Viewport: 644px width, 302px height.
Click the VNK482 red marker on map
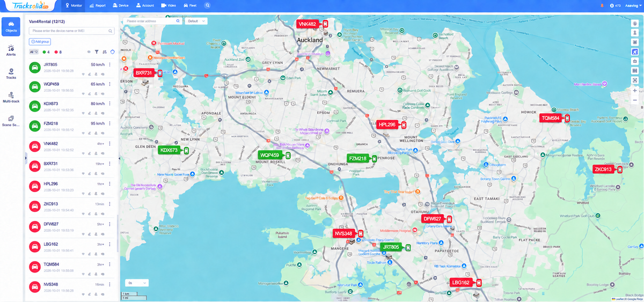(x=312, y=24)
